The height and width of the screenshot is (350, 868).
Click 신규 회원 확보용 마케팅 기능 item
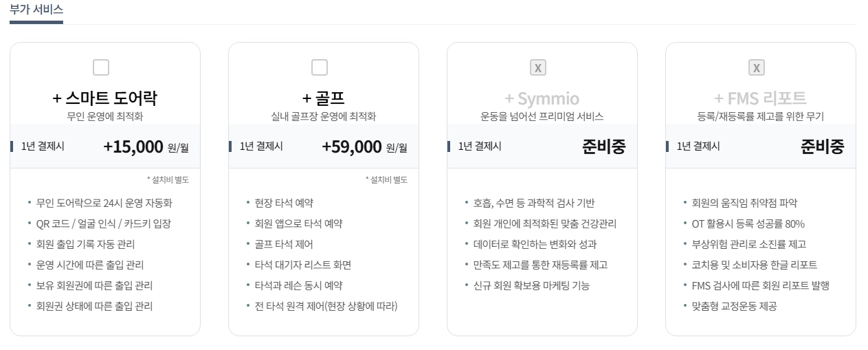[531, 285]
